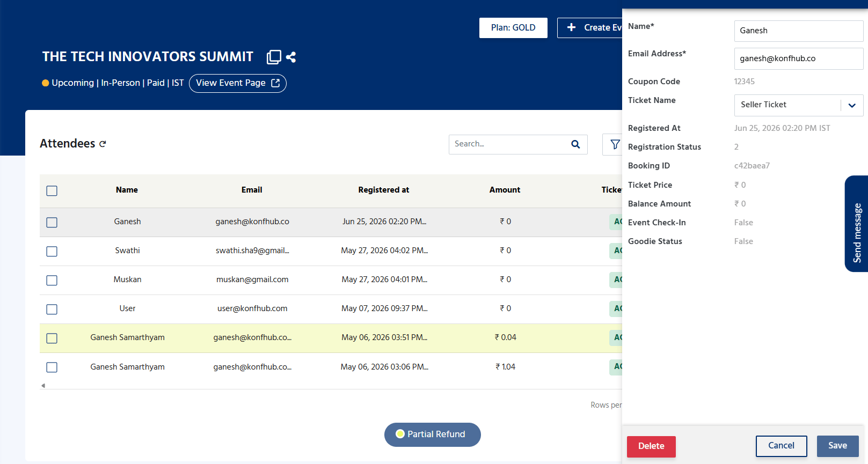
Task: Copy event using duplicate icon beside title
Action: click(x=274, y=57)
